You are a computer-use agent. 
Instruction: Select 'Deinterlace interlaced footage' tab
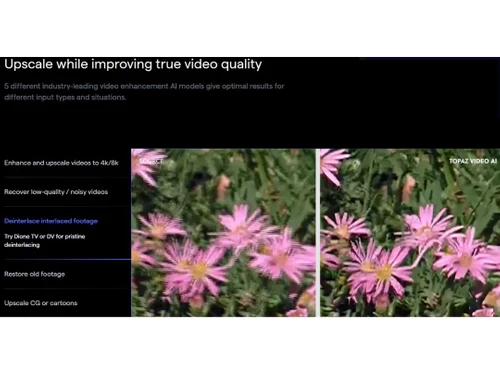(x=51, y=221)
